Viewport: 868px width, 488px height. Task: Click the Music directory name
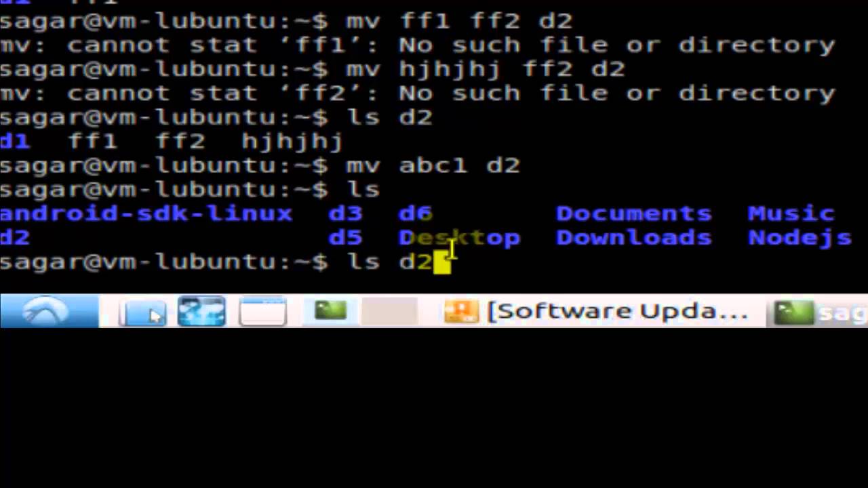(x=791, y=213)
